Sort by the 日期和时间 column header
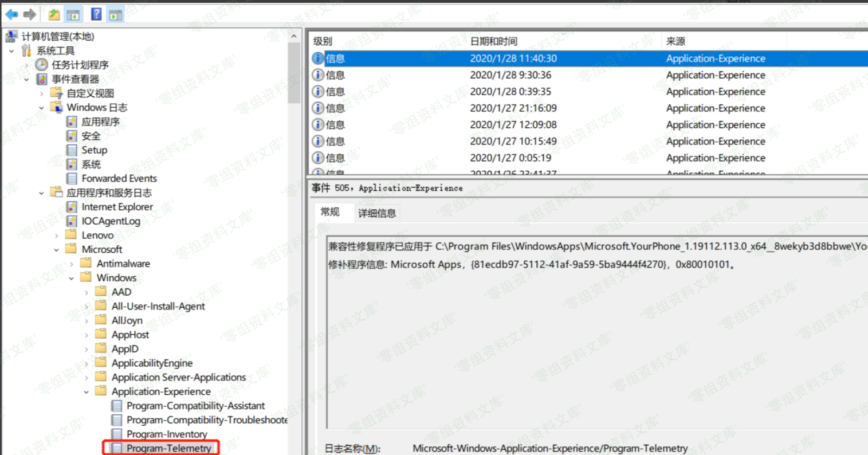This screenshot has width=868, height=455. pyautogui.click(x=493, y=41)
